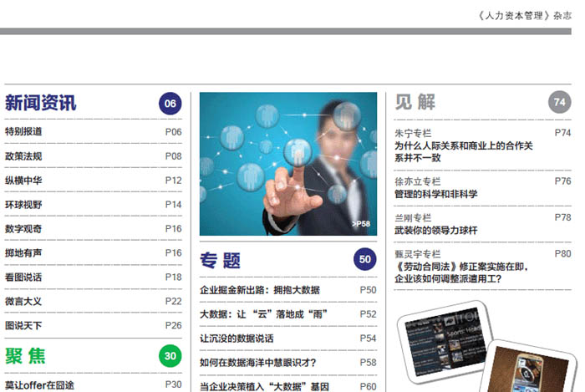This screenshot has width=585, height=392.
Task: Jump to the 图说天下 entry
Action: pyautogui.click(x=23, y=326)
